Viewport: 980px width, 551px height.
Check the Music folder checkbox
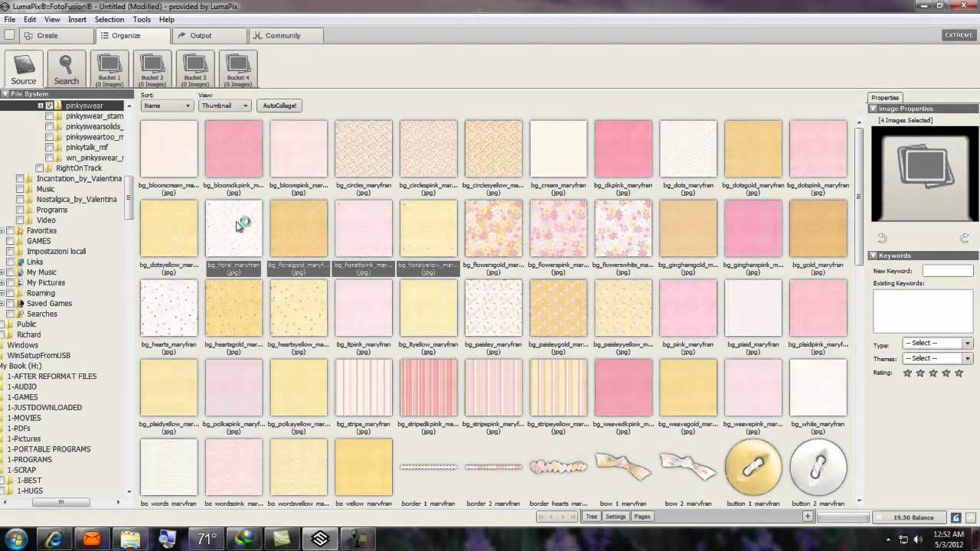20,189
